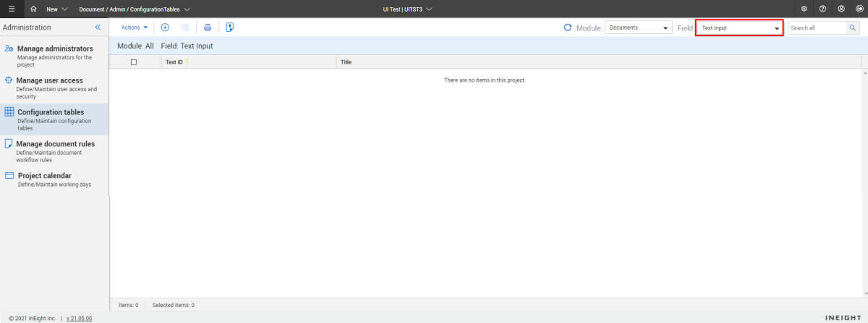
Task: Open the help question mark icon
Action: pyautogui.click(x=823, y=9)
